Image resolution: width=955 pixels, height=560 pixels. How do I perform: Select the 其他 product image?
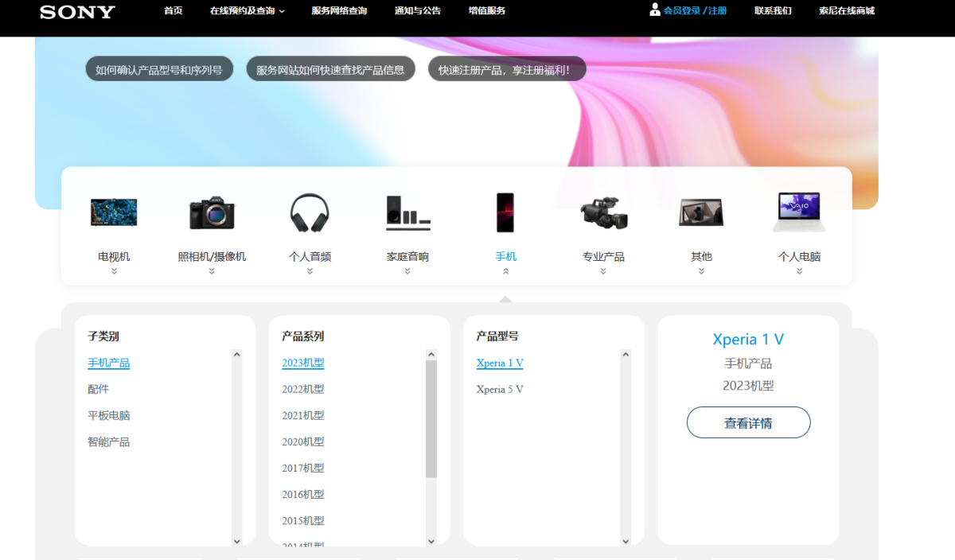coord(701,212)
